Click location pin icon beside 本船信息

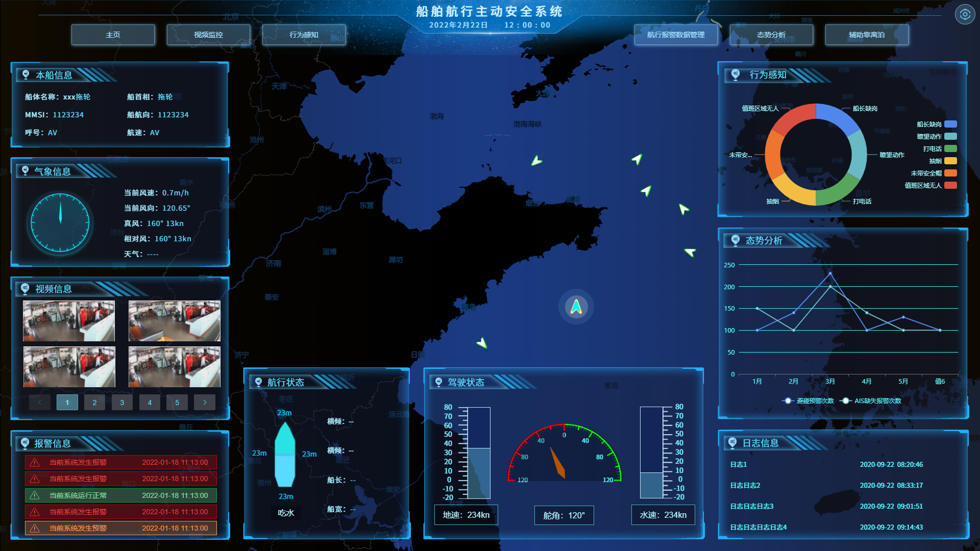(x=26, y=74)
